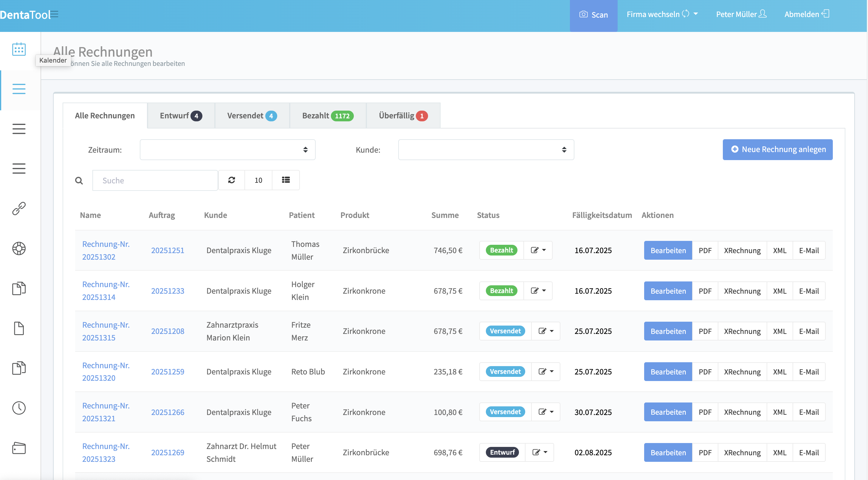Open the Kalender sidebar icon
Viewport: 868px width, 480px height.
[19, 49]
